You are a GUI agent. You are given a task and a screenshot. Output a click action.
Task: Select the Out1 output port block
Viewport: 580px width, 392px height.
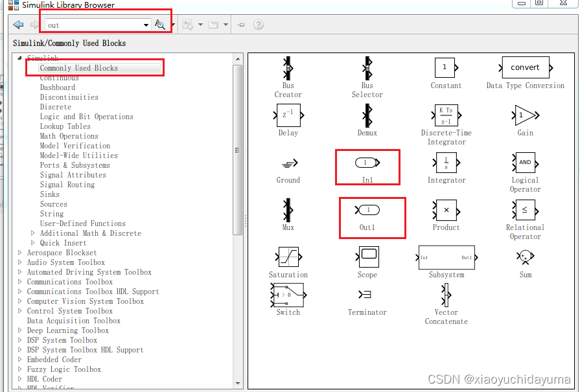point(367,210)
